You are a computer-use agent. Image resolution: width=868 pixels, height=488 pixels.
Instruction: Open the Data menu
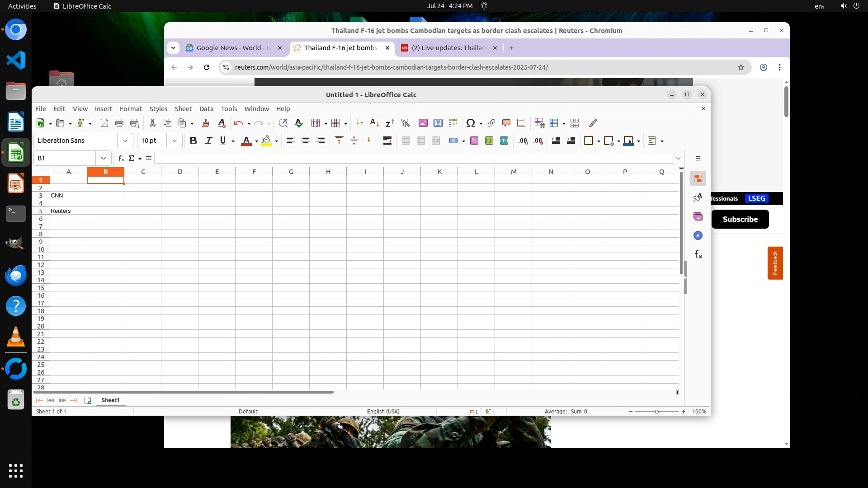206,109
